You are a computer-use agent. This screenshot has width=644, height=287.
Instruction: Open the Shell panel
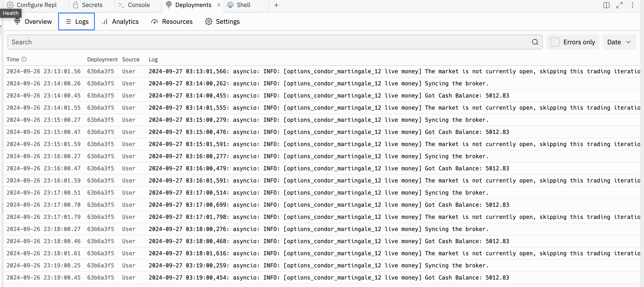coord(242,5)
